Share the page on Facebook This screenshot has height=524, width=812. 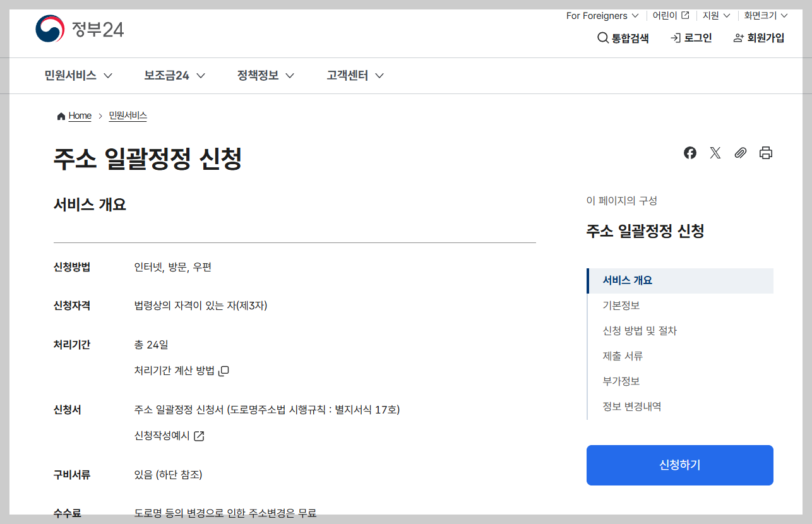point(690,153)
